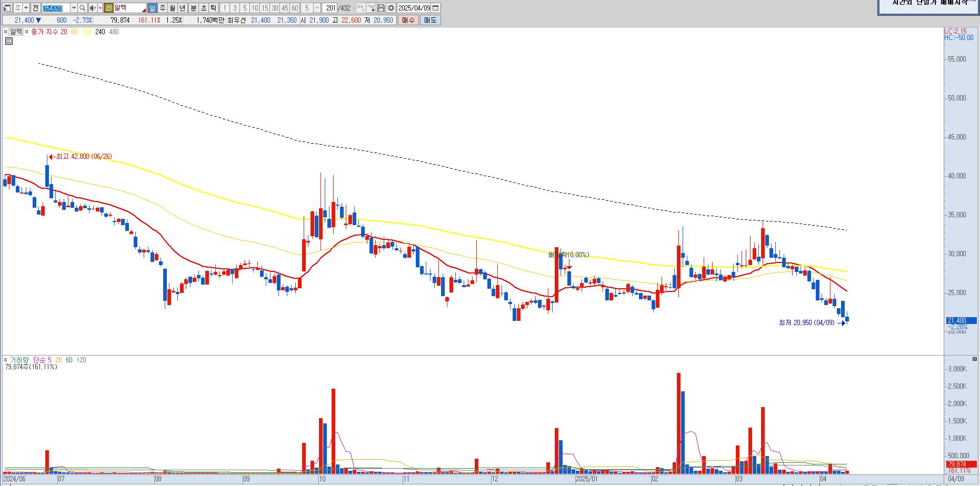The width and height of the screenshot is (980, 486).
Task: Open the 주 market type dropdown arrow
Action: (x=26, y=8)
